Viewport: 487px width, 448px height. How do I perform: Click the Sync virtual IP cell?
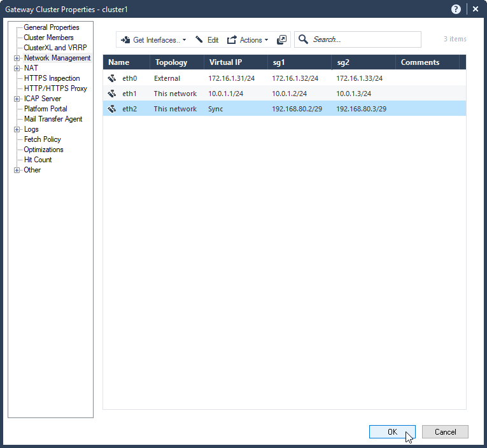pyautogui.click(x=216, y=109)
